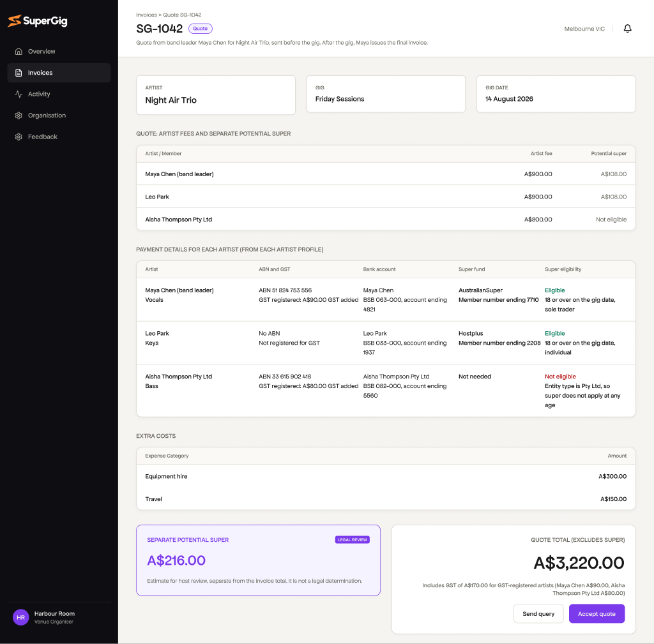654x644 pixels.
Task: Click the Hostplus fund name
Action: 471,333
